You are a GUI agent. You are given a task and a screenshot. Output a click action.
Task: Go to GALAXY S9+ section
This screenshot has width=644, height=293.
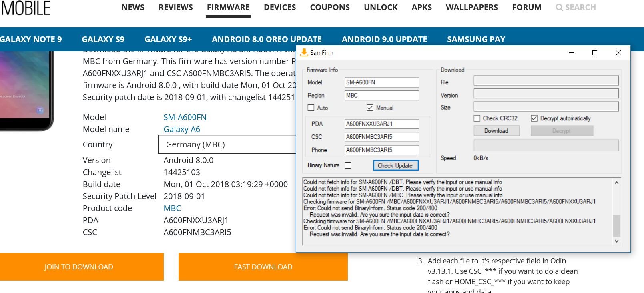[168, 39]
